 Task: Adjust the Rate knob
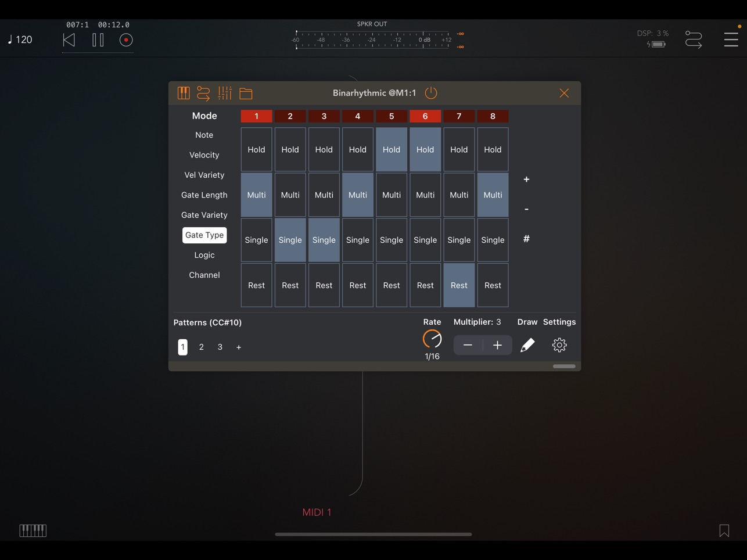[x=432, y=339]
